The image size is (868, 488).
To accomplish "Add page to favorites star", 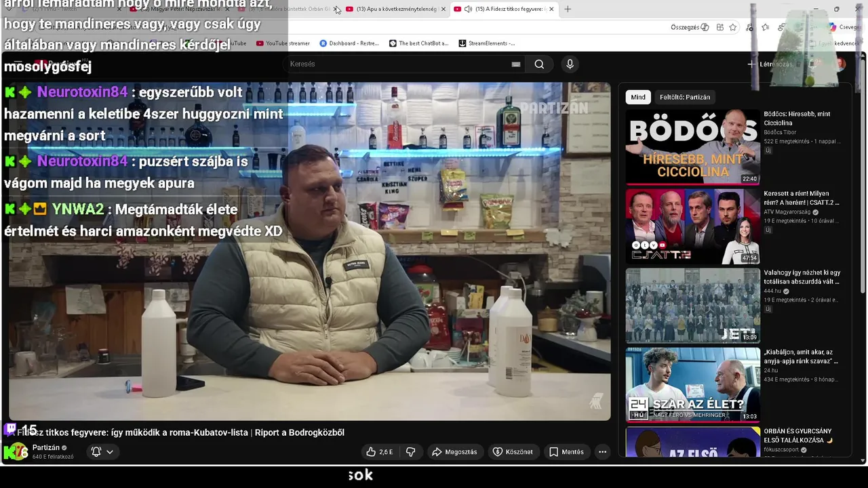I will click(x=733, y=27).
